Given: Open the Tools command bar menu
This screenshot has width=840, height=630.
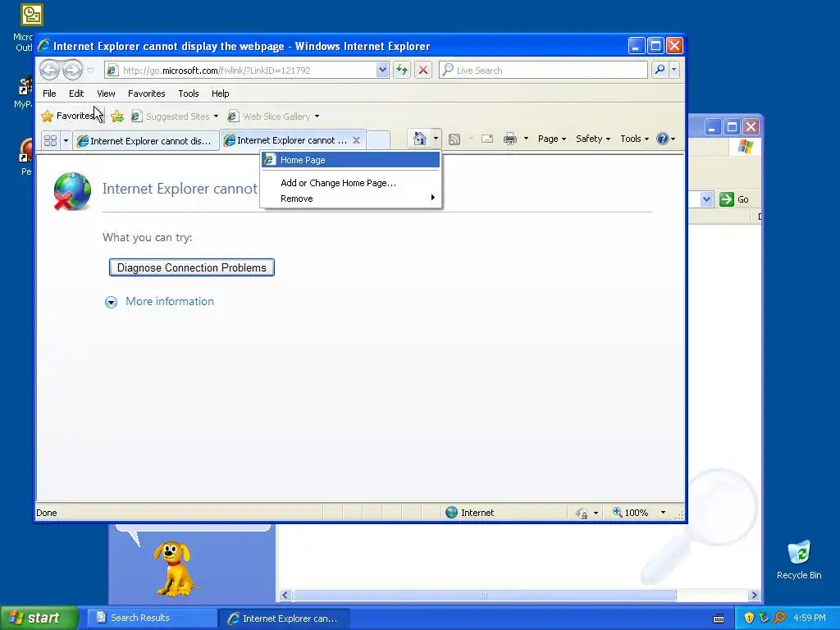Looking at the screenshot, I should [x=634, y=139].
